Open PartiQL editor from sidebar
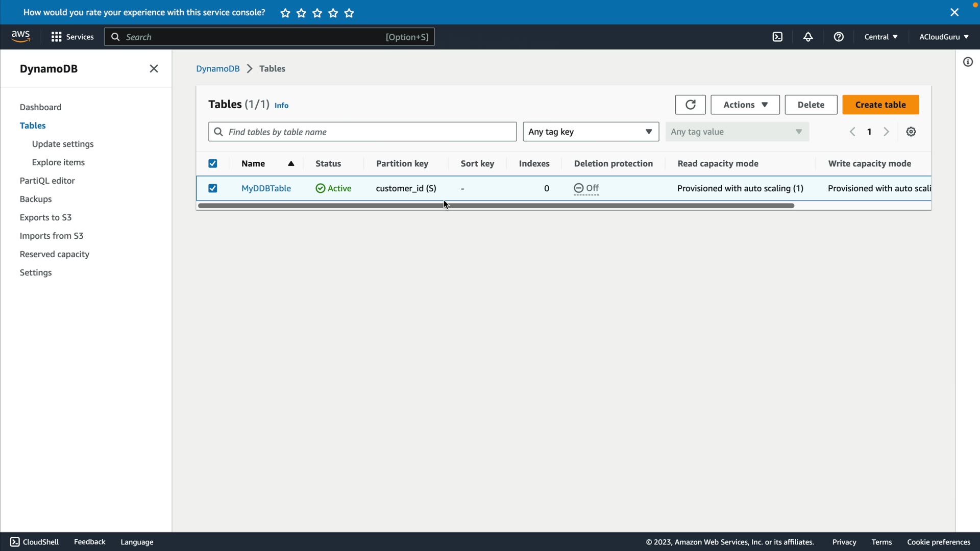This screenshot has height=551, width=980. pos(47,181)
